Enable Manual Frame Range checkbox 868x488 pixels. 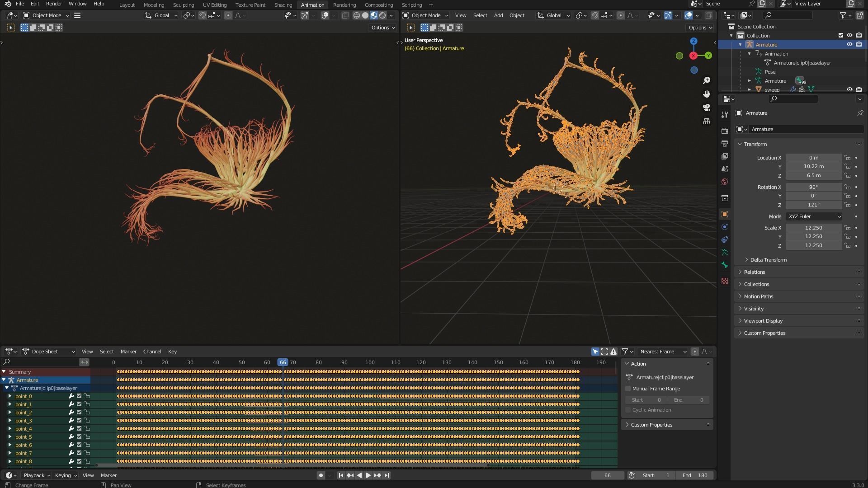pos(628,389)
